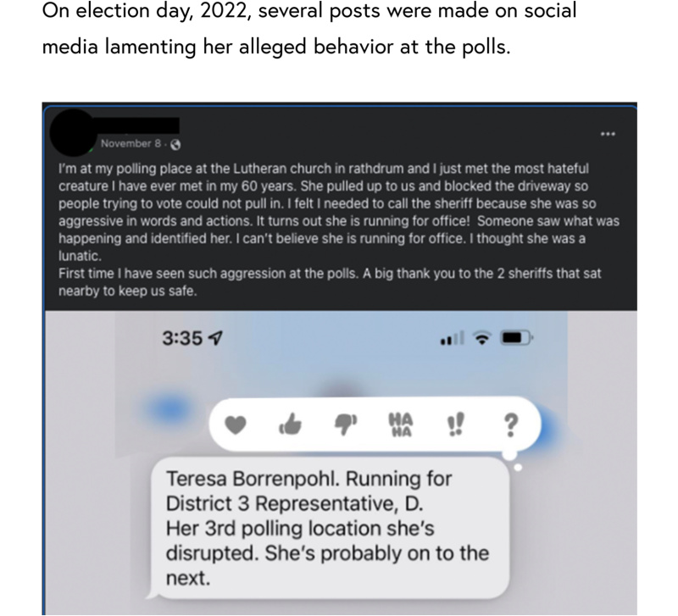
Task: Tap the question mark reaction
Action: point(511,425)
